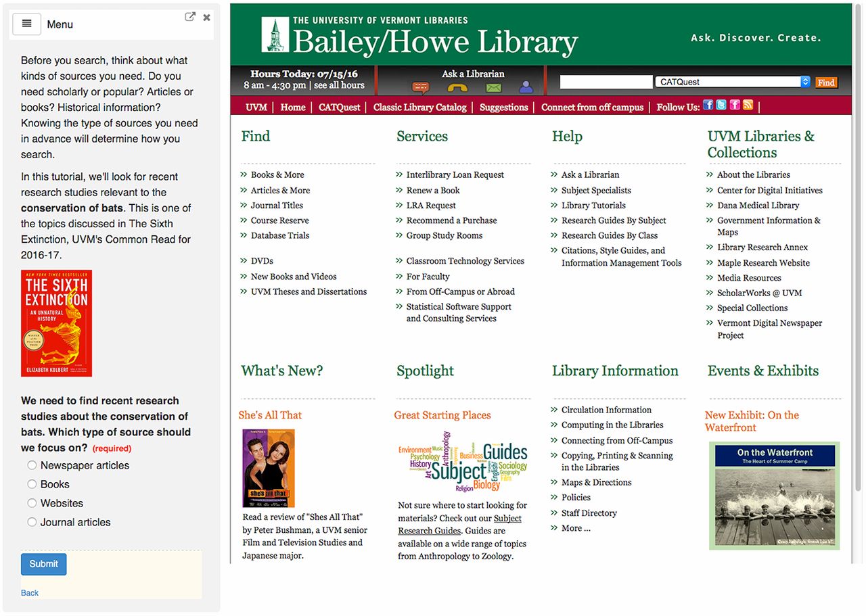Open the hamburger Menu button
Screen dimensions: 866x616
[x=26, y=24]
